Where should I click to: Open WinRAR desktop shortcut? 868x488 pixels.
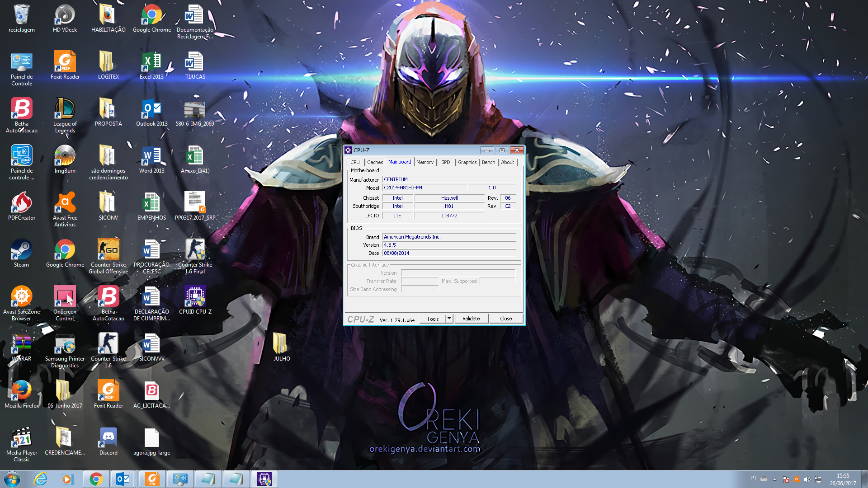22,347
